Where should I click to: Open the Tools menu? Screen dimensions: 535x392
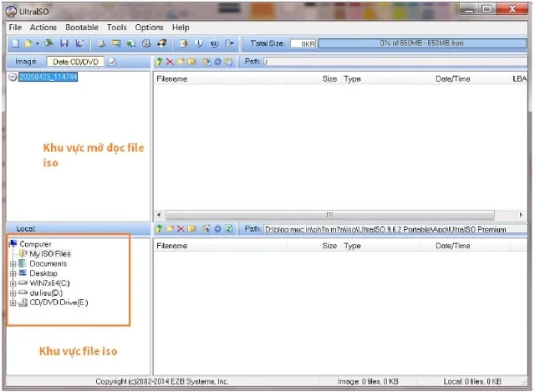(x=117, y=28)
